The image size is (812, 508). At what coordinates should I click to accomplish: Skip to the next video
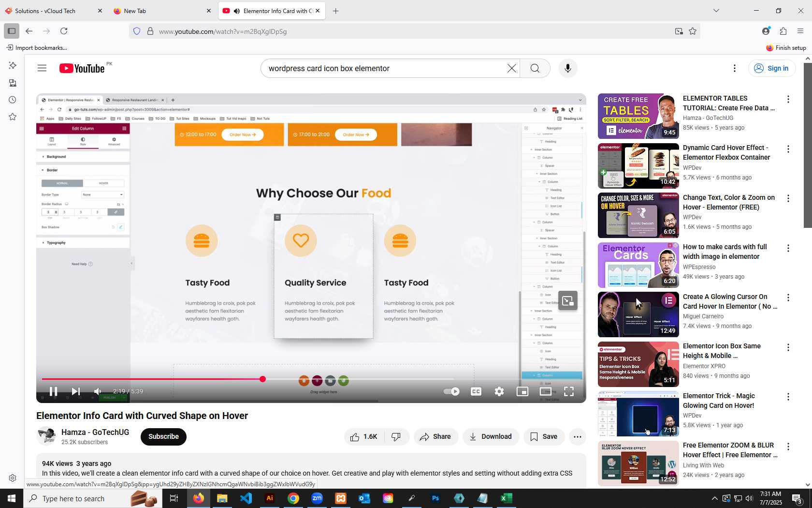(76, 391)
